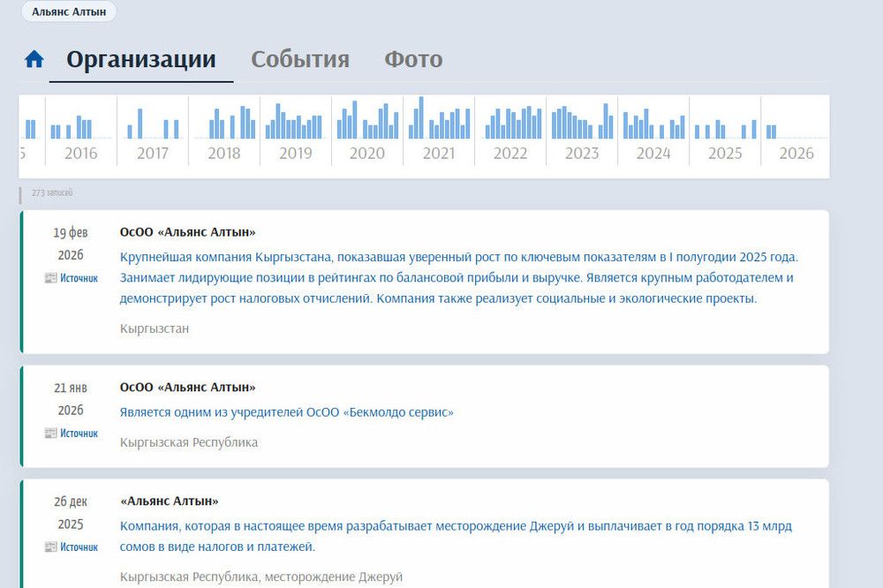Open the Фото tab
883x588 pixels.
413,59
